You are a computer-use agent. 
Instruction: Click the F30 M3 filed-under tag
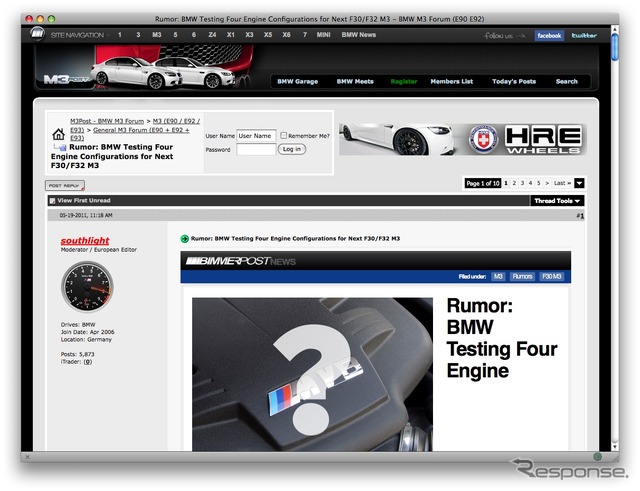pyautogui.click(x=551, y=276)
